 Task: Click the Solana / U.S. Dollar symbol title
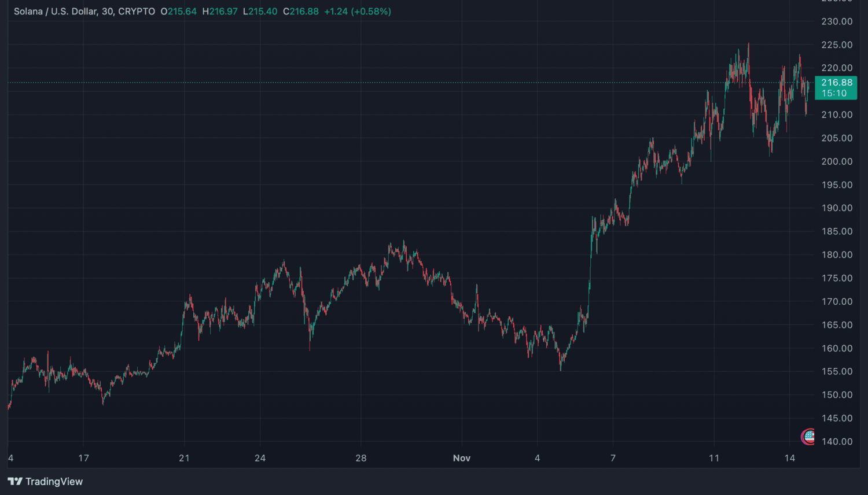56,12
